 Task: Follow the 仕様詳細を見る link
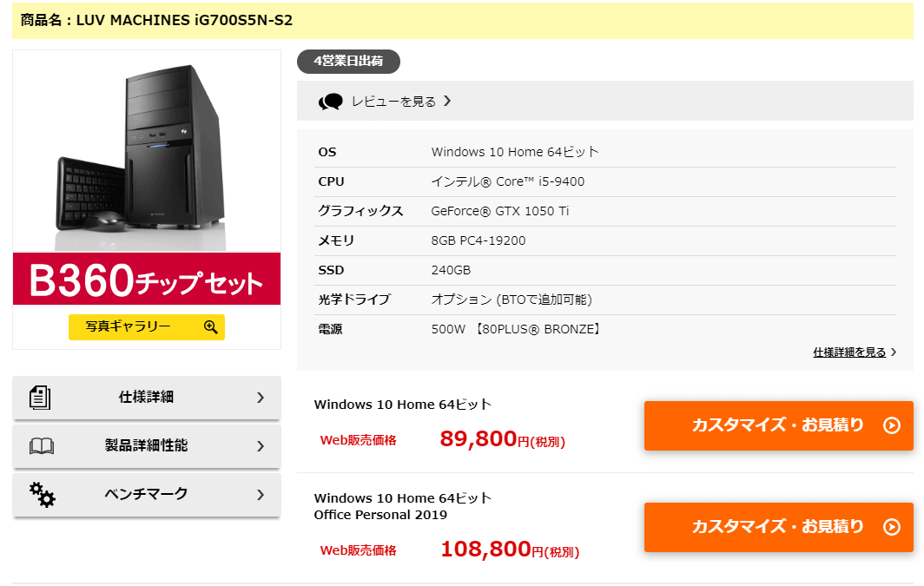[849, 352]
